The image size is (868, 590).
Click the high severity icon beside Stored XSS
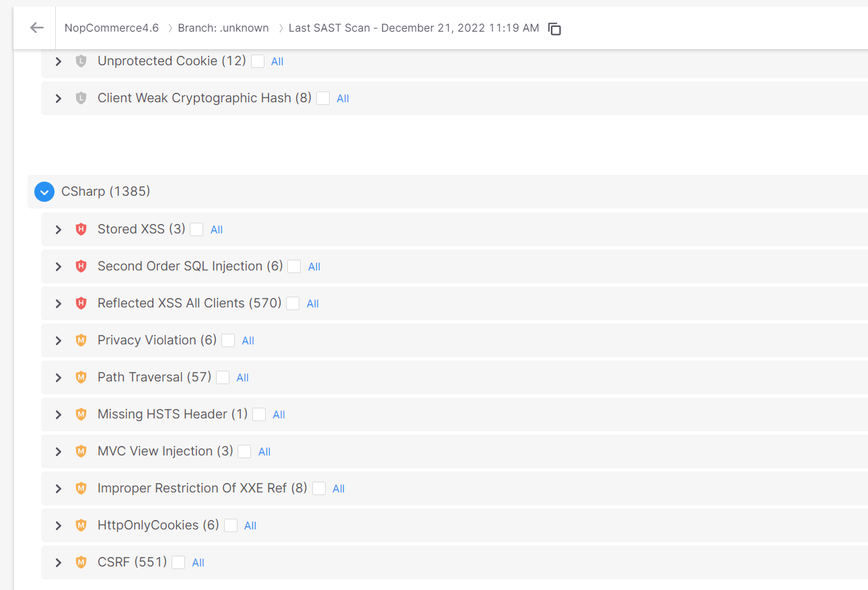point(81,229)
